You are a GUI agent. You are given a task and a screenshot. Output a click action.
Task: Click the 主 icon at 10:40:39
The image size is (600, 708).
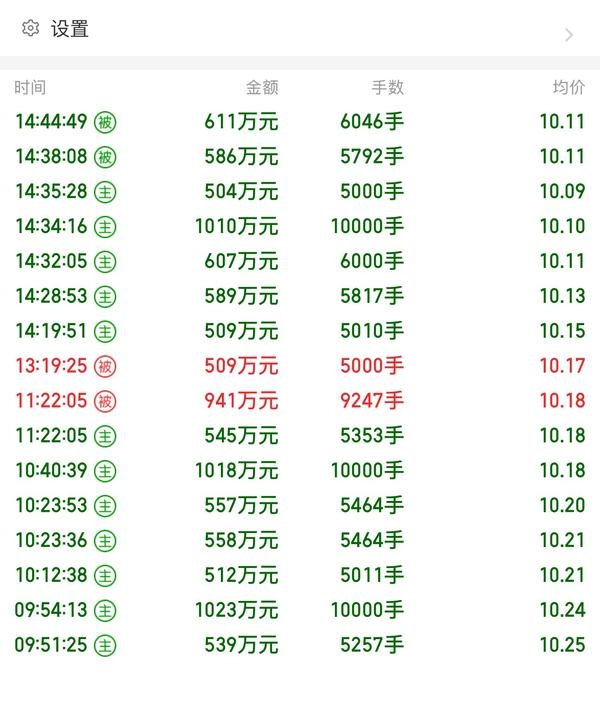(x=105, y=471)
